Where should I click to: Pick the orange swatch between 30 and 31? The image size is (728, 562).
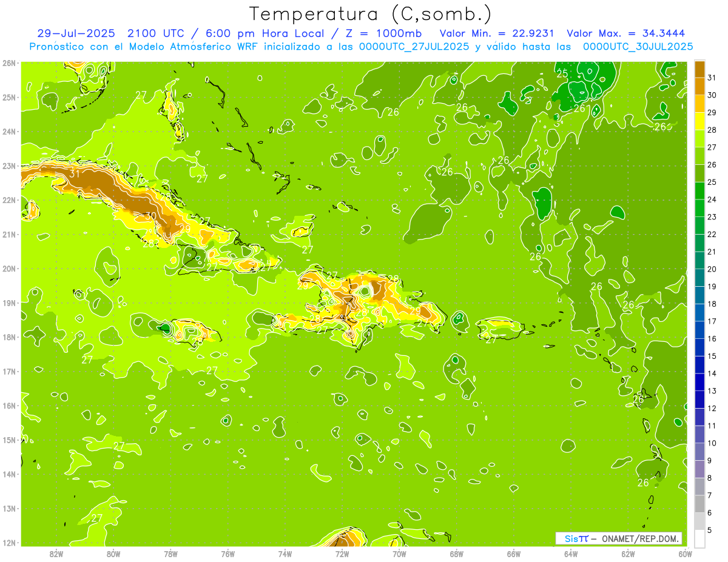tap(699, 86)
